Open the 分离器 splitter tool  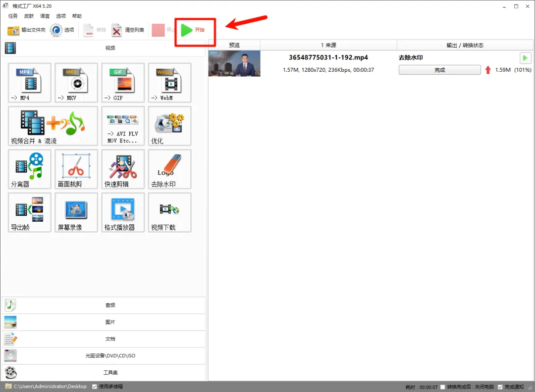tap(30, 169)
